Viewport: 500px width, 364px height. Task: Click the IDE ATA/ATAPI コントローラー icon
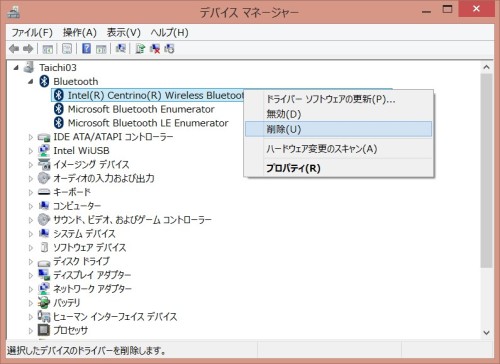[x=44, y=137]
